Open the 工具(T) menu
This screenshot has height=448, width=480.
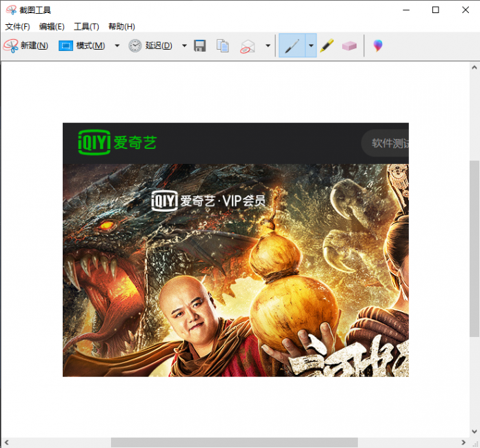pos(86,27)
